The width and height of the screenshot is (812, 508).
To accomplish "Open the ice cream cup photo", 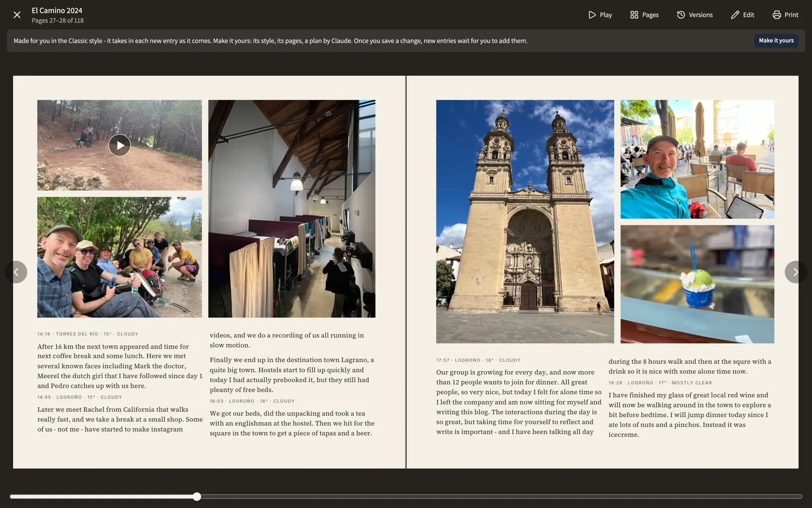I will [x=697, y=284].
